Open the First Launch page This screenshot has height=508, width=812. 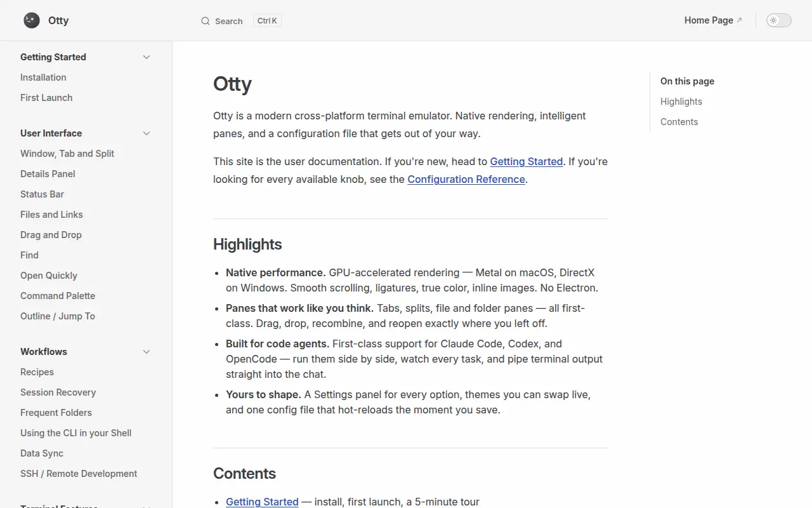tap(46, 98)
